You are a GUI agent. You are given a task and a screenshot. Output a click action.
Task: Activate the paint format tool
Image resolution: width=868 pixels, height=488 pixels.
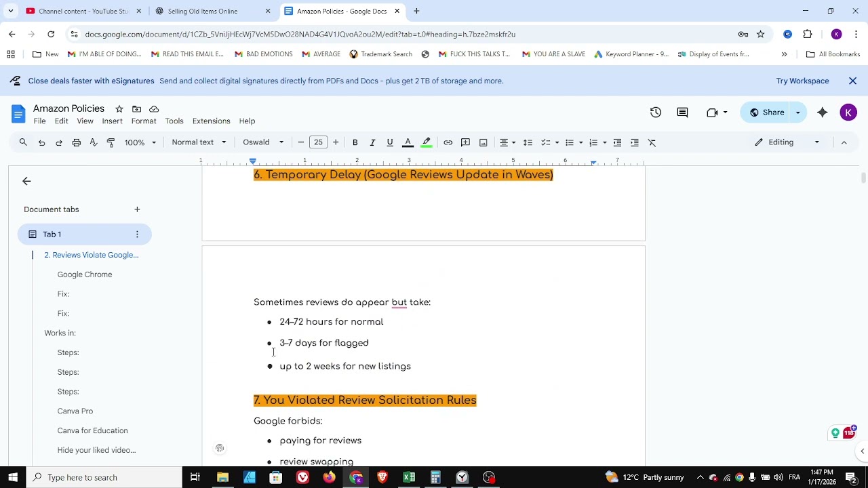click(111, 142)
